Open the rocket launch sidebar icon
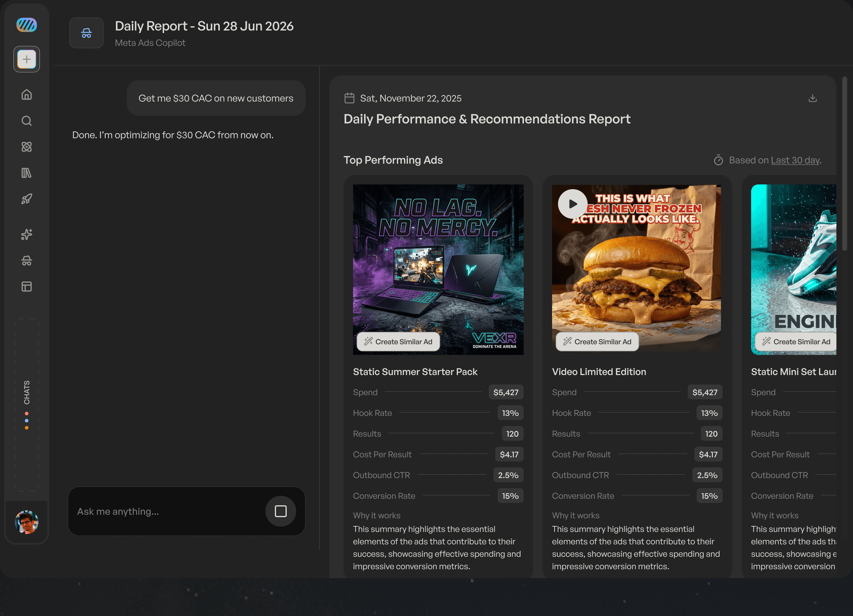Screen dimensions: 853x616 click(26, 199)
